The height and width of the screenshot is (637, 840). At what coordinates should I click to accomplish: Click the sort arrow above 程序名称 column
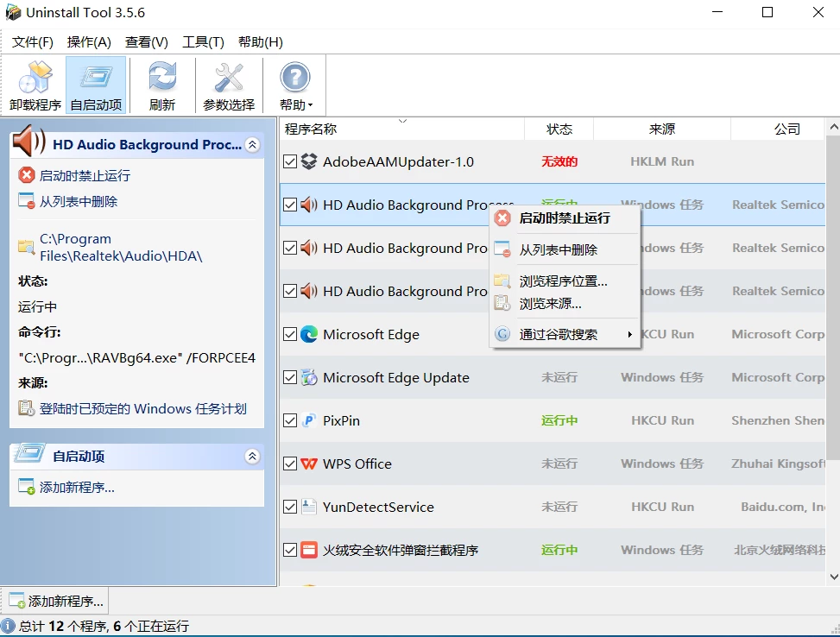click(403, 121)
